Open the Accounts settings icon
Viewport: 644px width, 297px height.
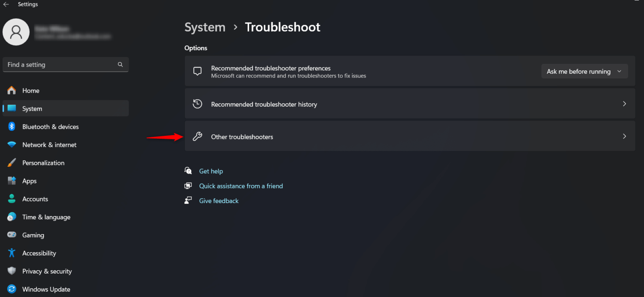(12, 199)
